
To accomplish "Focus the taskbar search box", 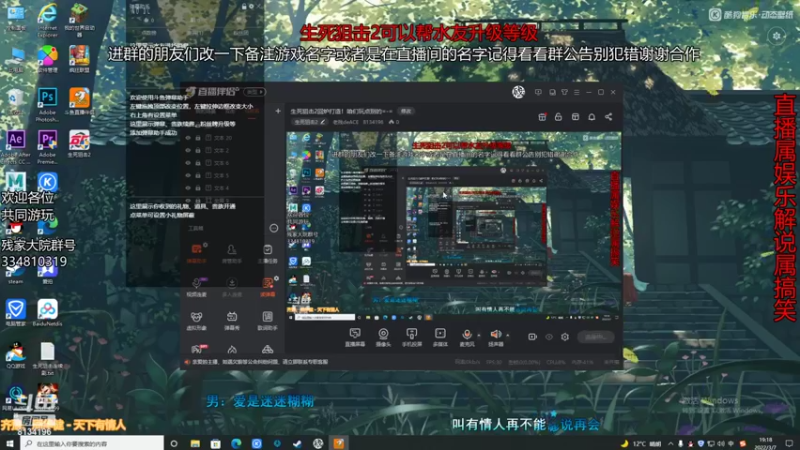I will click(x=92, y=443).
